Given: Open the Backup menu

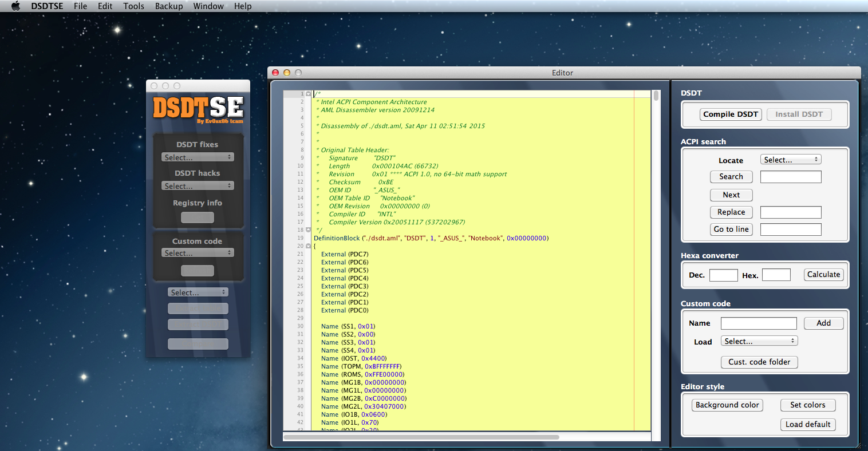Looking at the screenshot, I should 169,6.
